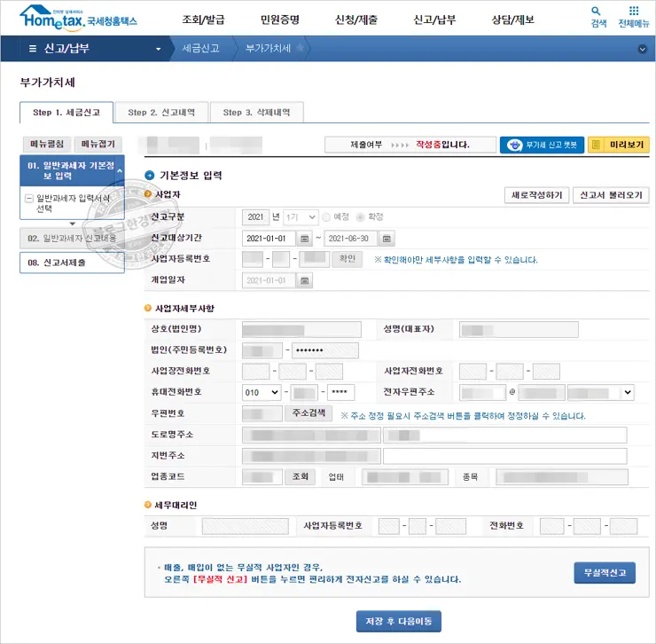Viewport: 656px width, 644px height.
Task: Click the 확인 button for 사업자등록번호
Action: pyautogui.click(x=348, y=259)
